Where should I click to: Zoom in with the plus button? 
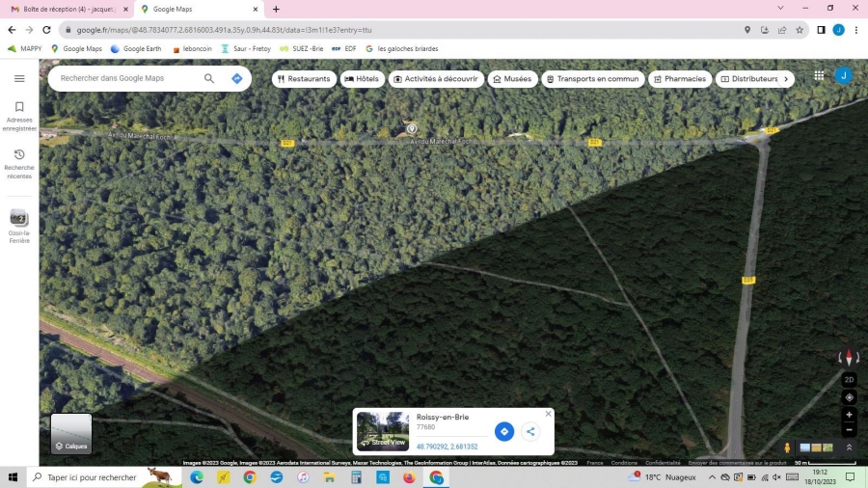click(x=849, y=415)
